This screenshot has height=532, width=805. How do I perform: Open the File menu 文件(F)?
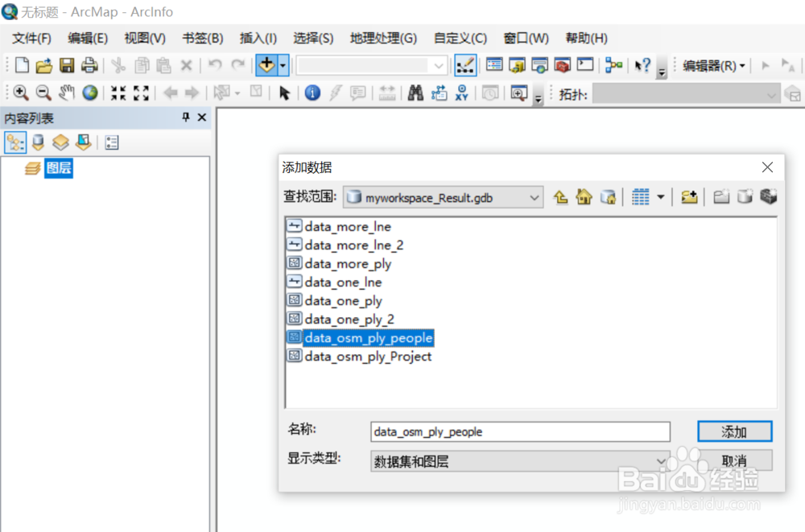(32, 39)
